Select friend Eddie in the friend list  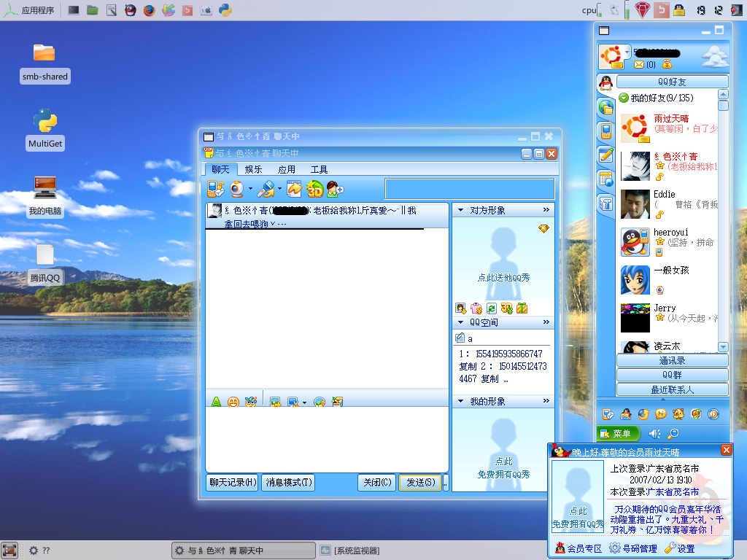pos(668,204)
